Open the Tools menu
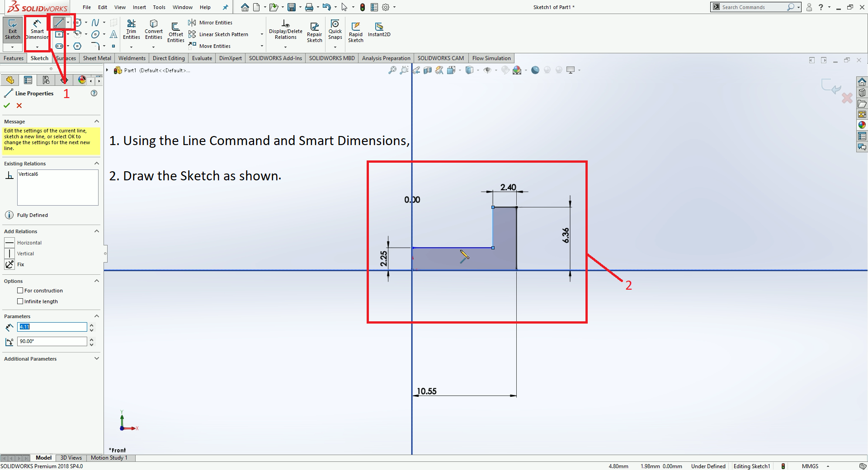The height and width of the screenshot is (470, 868). click(159, 7)
